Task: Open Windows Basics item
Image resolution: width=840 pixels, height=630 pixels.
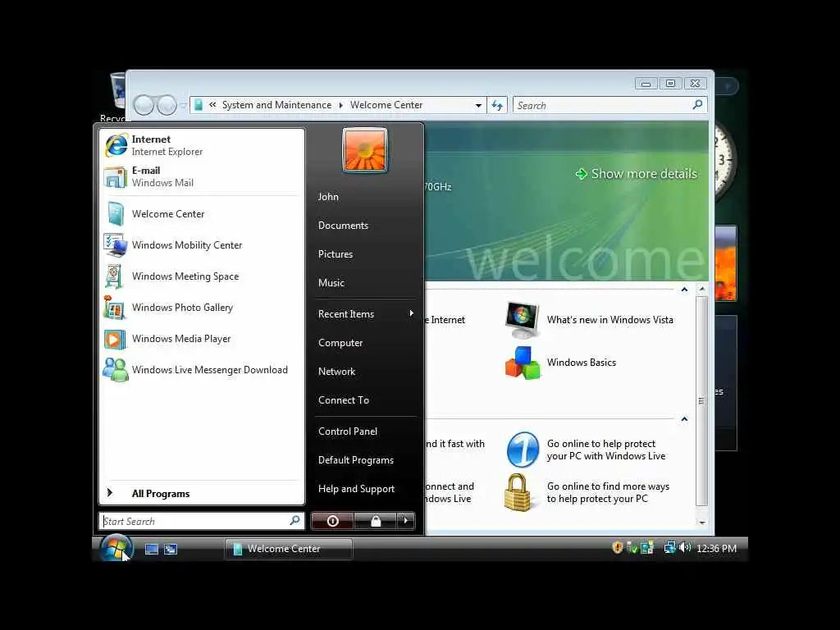Action: [x=582, y=363]
